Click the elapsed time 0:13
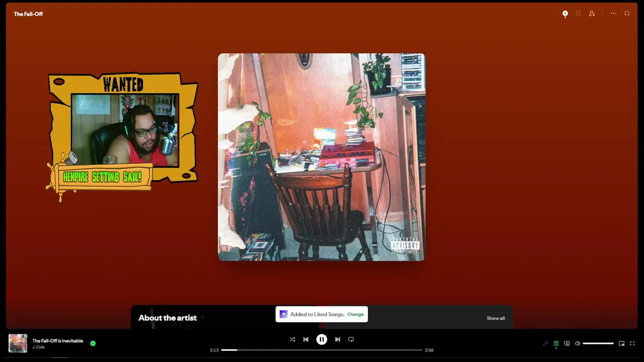Image resolution: width=644 pixels, height=362 pixels. (214, 350)
